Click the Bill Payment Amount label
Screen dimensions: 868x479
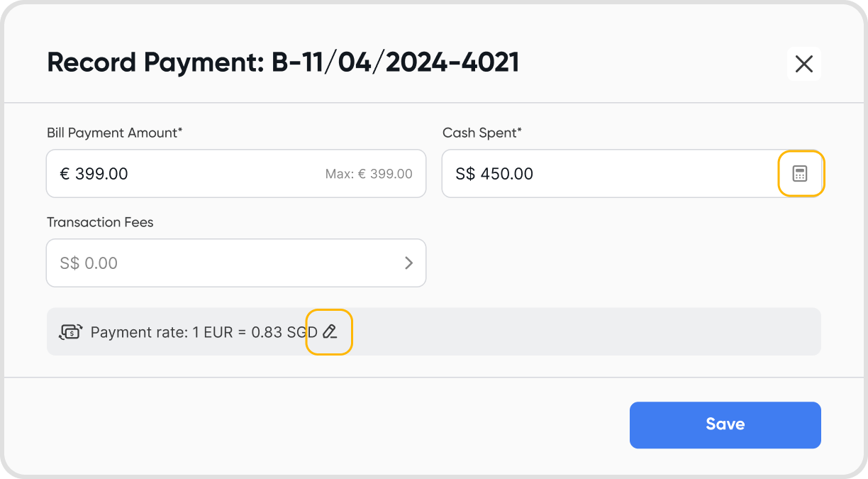pyautogui.click(x=115, y=133)
